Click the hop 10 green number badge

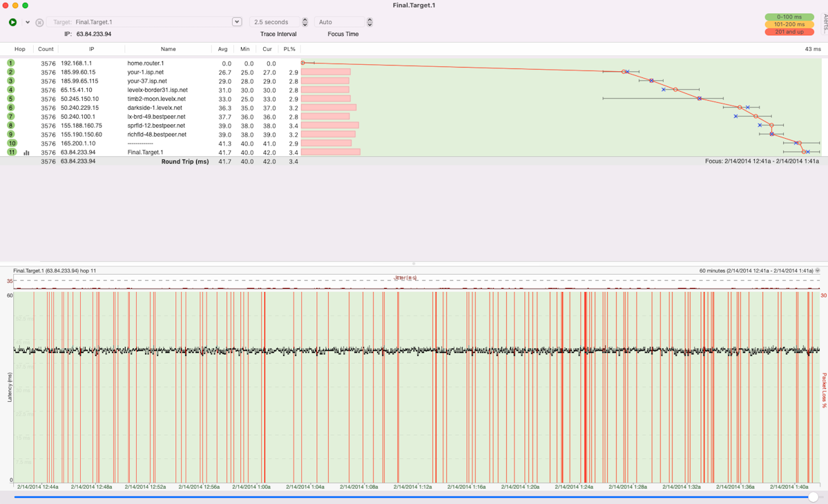(12, 144)
